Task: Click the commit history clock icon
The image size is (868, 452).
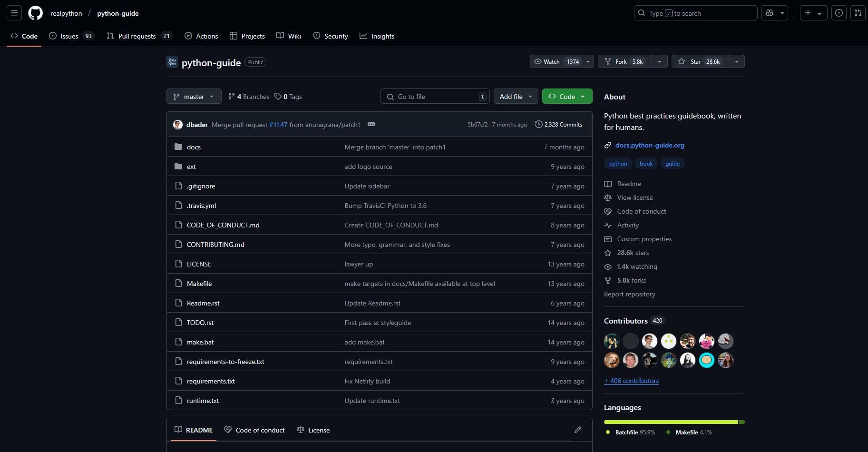Action: [x=538, y=124]
